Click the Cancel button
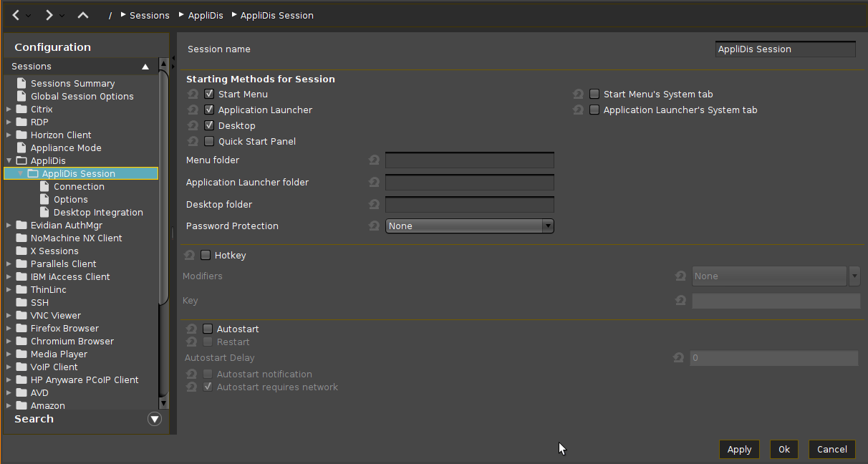 tap(831, 450)
